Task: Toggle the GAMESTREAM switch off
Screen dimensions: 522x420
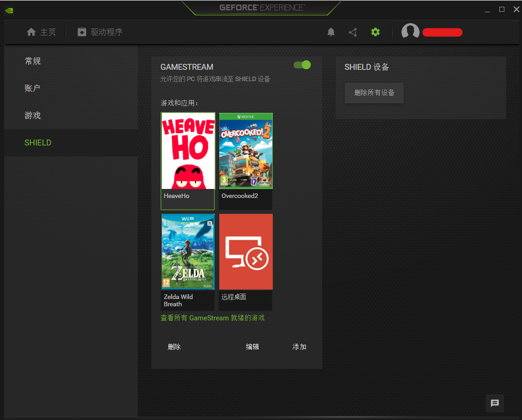Action: coord(302,65)
